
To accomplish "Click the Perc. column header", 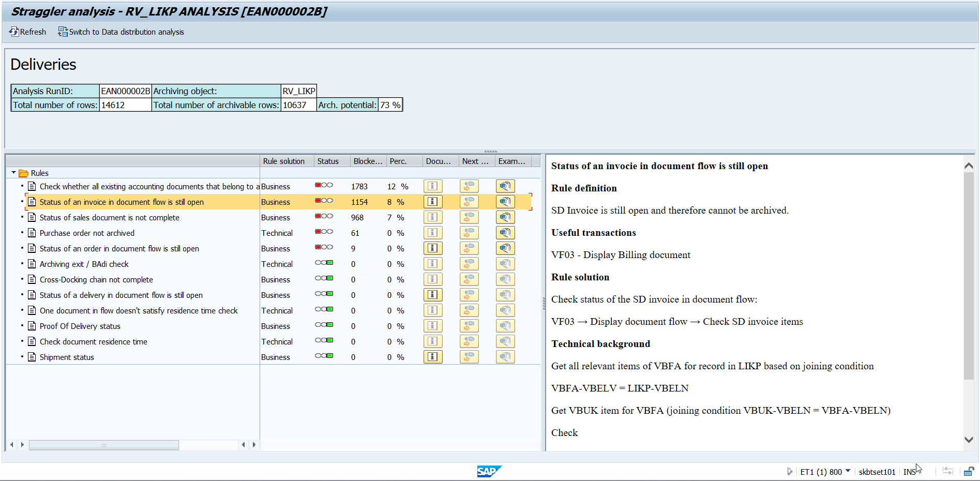I will pyautogui.click(x=404, y=161).
